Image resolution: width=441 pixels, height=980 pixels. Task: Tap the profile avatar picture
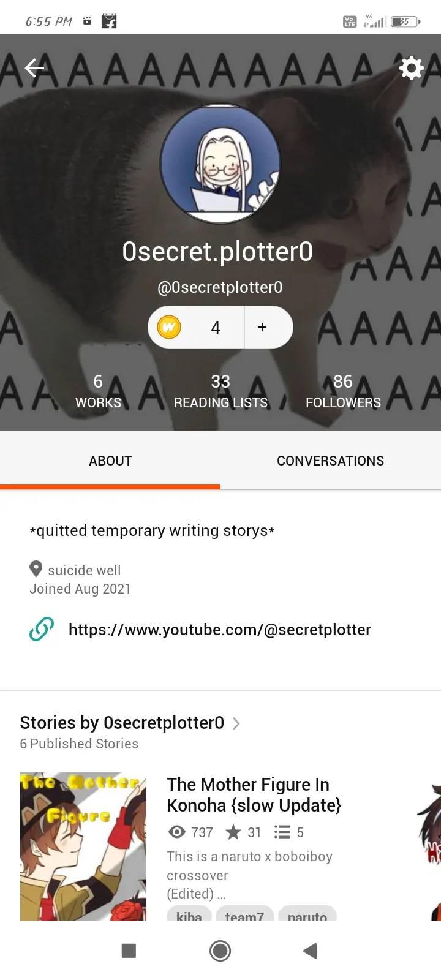(x=221, y=164)
